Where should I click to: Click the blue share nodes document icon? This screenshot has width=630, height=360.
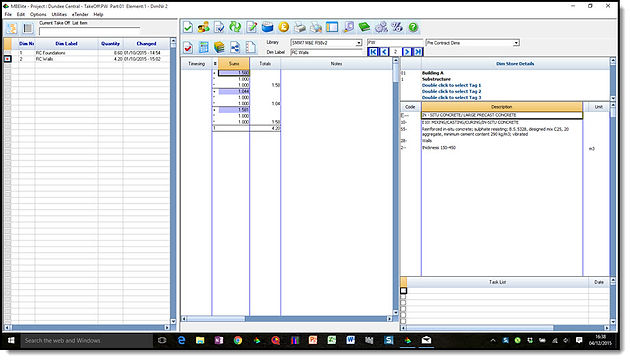(x=235, y=47)
